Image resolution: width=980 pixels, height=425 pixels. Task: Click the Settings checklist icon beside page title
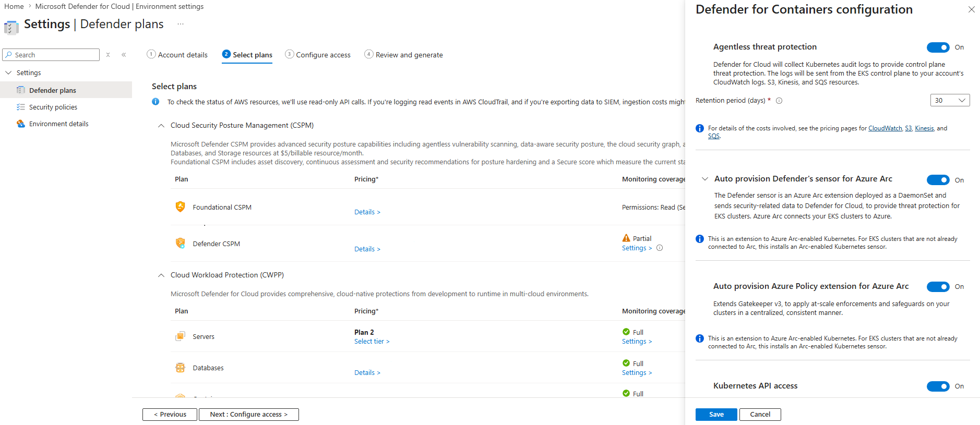click(11, 27)
